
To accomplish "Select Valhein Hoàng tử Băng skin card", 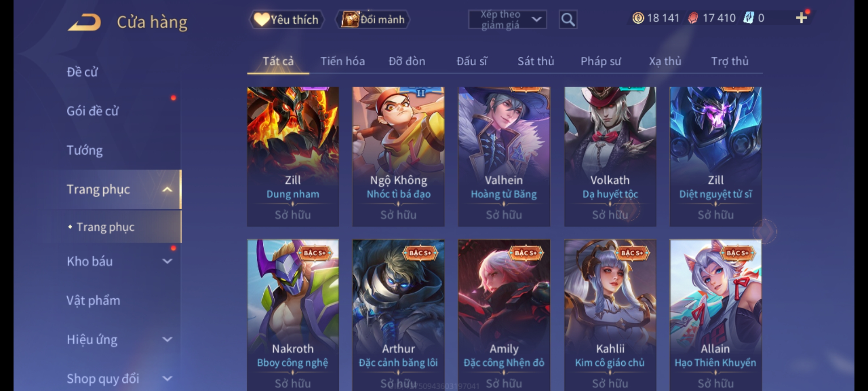I will [x=504, y=156].
